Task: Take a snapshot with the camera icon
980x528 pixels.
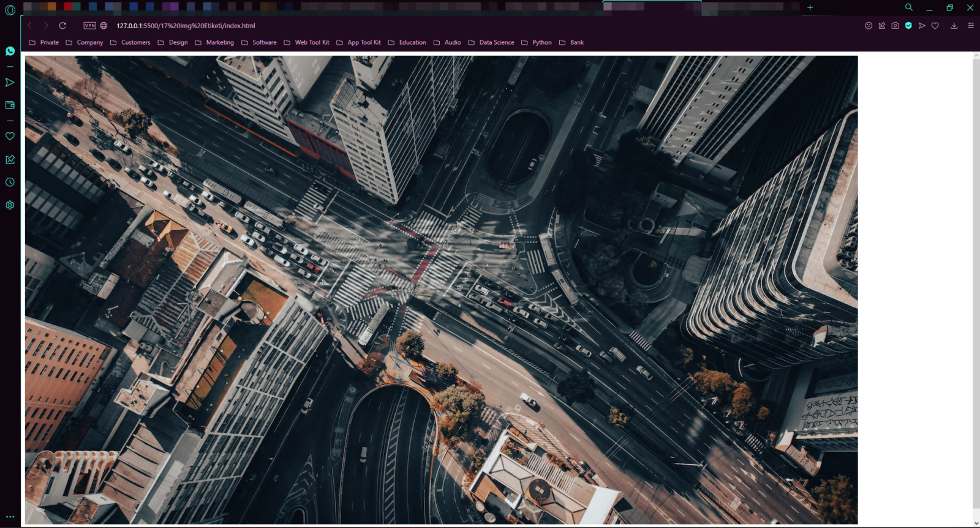Action: tap(895, 26)
